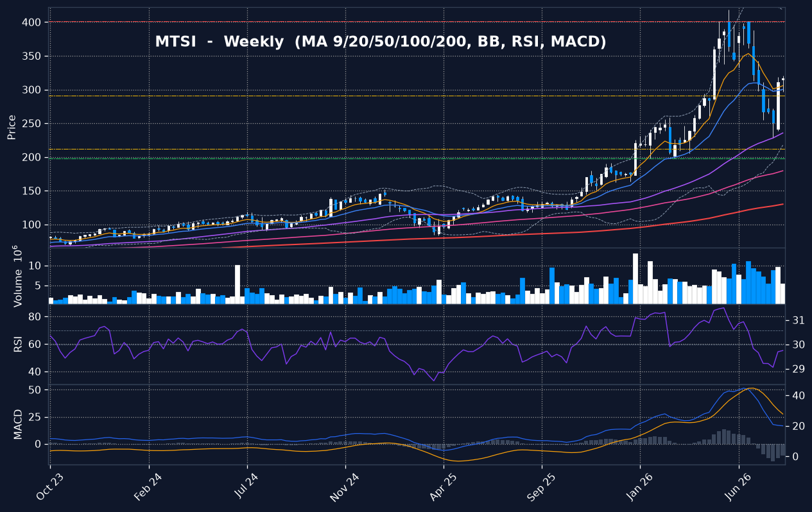
Task: Click the MTSI Weekly chart title
Action: click(380, 42)
